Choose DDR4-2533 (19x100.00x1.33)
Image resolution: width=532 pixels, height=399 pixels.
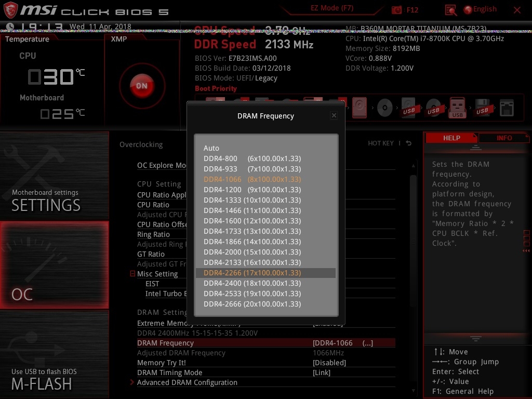coord(265,294)
